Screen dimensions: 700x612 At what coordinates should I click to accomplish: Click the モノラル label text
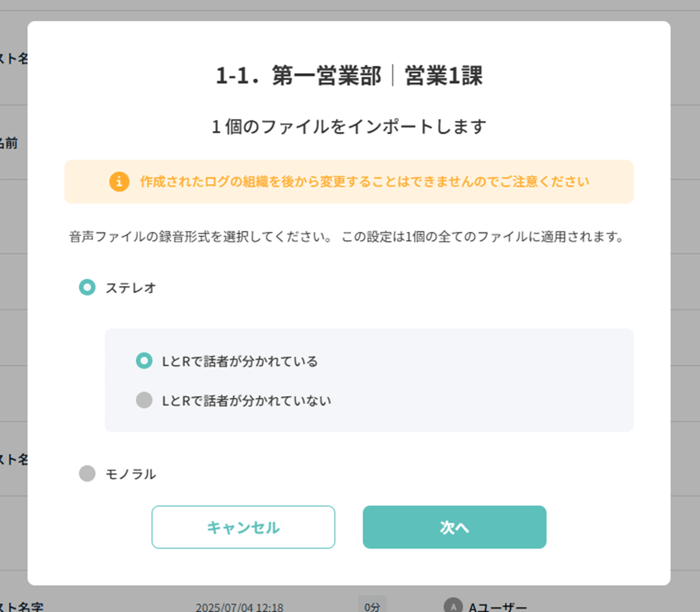coord(131,474)
